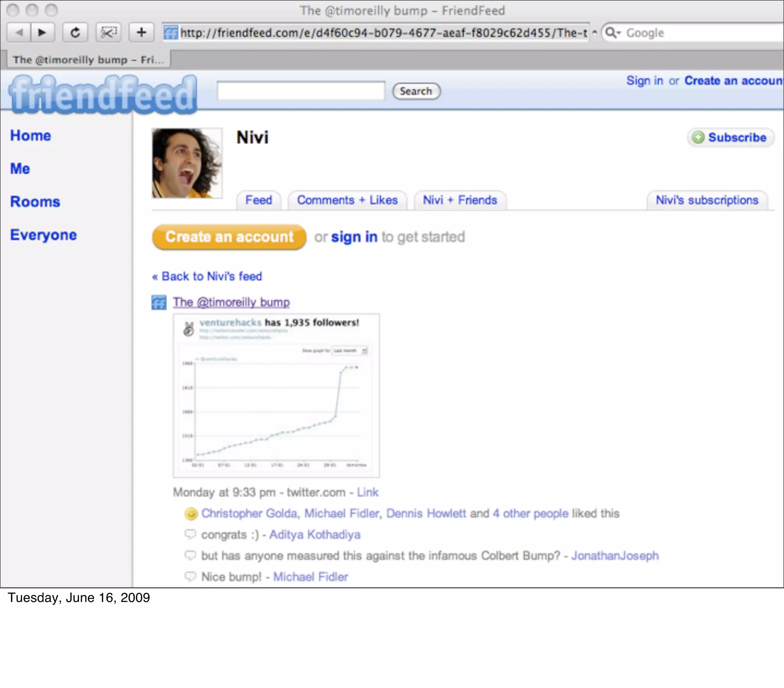Open the Feed tab
Viewport: 784px width, 688px height.
(x=259, y=200)
